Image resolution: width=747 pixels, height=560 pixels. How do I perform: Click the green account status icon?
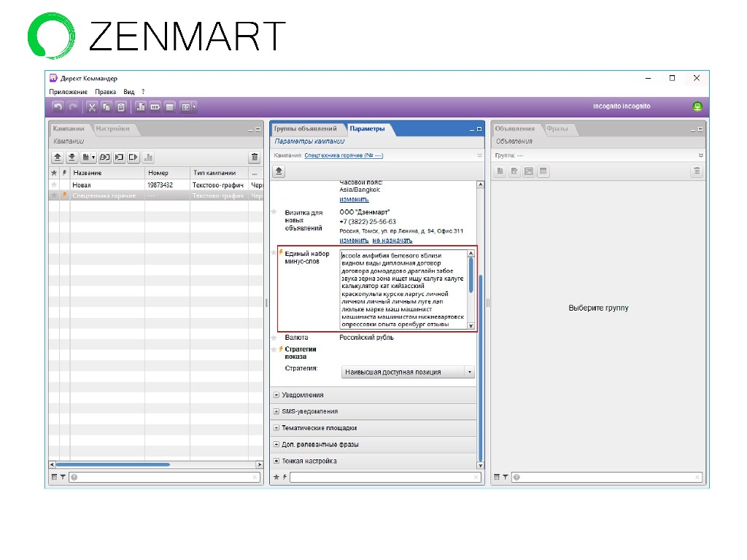pyautogui.click(x=697, y=106)
